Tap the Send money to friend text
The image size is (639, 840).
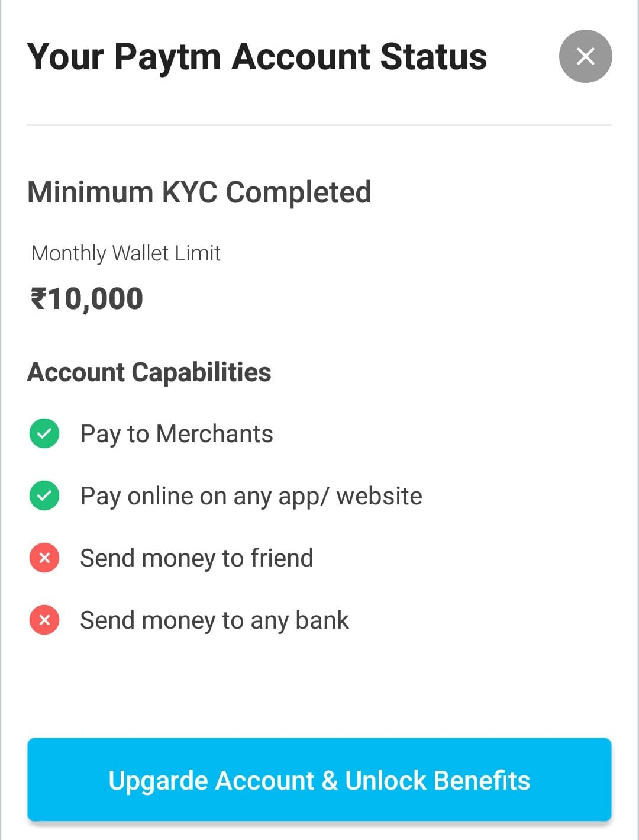[196, 558]
